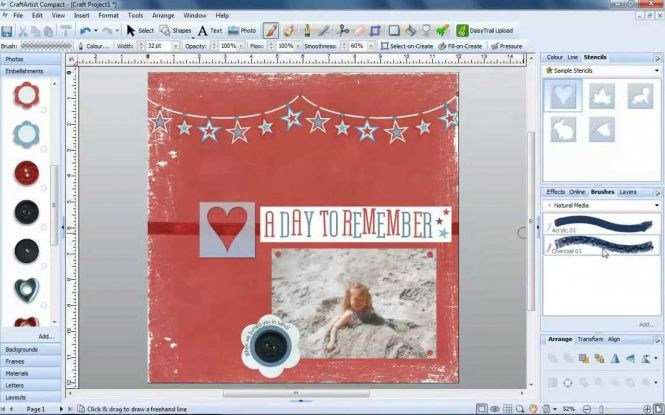The image size is (665, 415).
Task: Click Add under brushes list
Action: tap(646, 325)
